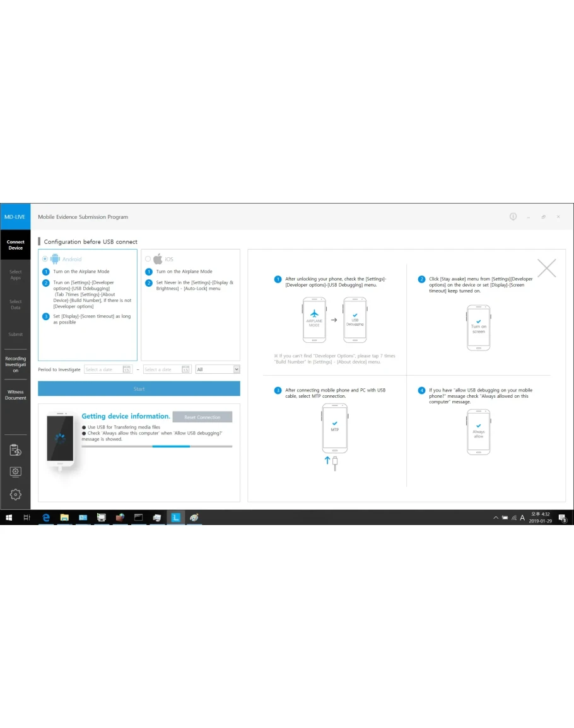Open the Witness Document tab
Viewport: 574px width, 728px height.
pos(15,395)
